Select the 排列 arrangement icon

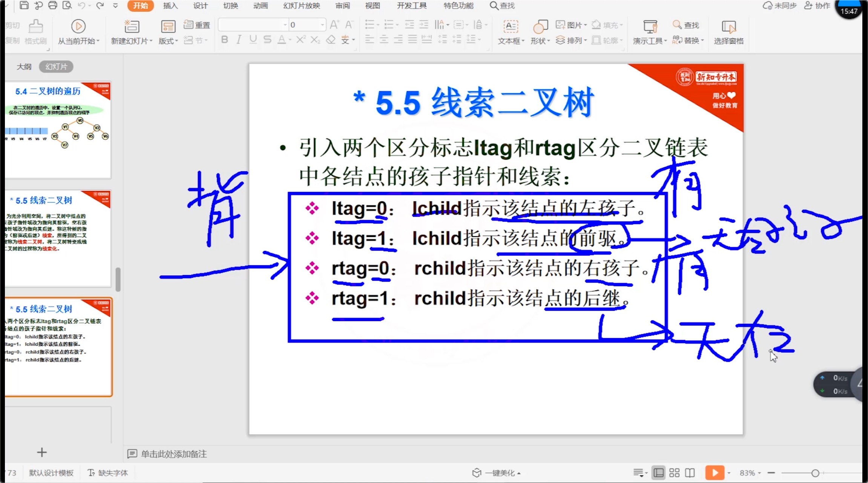click(558, 39)
